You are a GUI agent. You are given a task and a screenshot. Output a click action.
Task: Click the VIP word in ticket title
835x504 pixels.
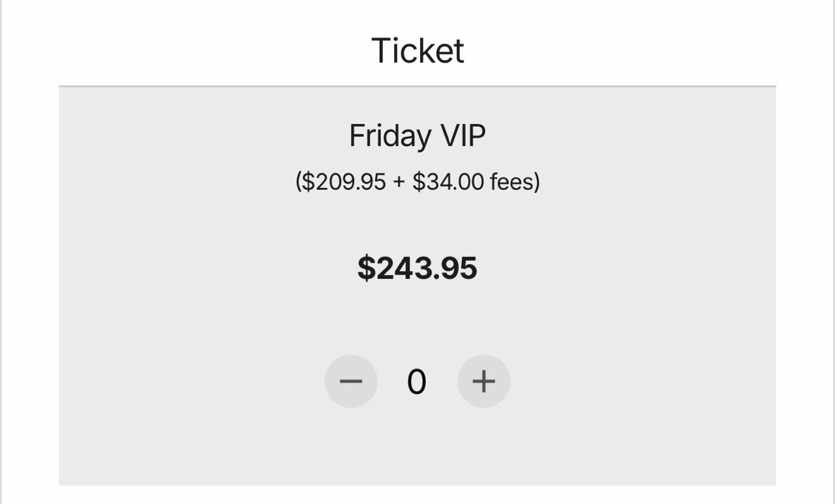click(x=462, y=136)
